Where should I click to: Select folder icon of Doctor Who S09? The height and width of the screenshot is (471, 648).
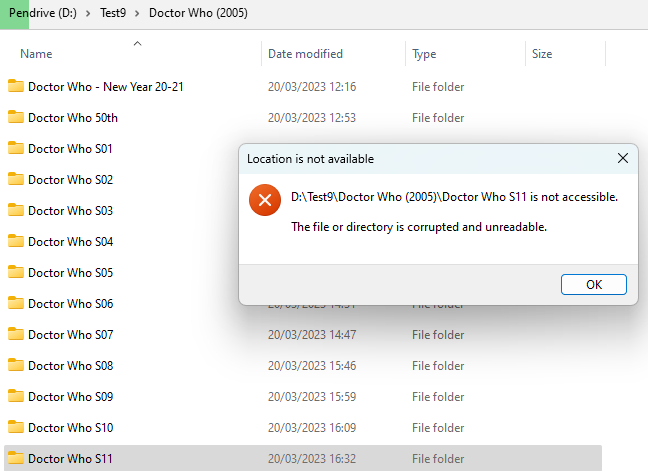(x=16, y=396)
